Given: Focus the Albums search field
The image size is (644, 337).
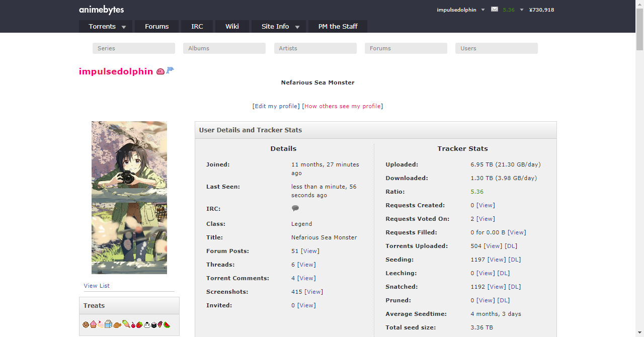Looking at the screenshot, I should 224,48.
